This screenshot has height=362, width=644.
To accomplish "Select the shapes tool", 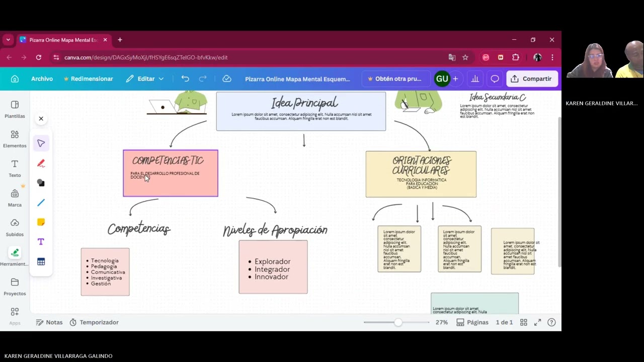I will [41, 183].
